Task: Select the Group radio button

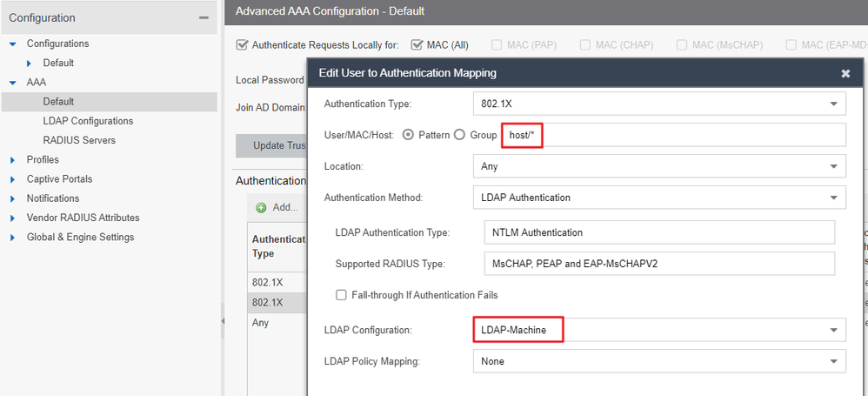Action: tap(460, 135)
